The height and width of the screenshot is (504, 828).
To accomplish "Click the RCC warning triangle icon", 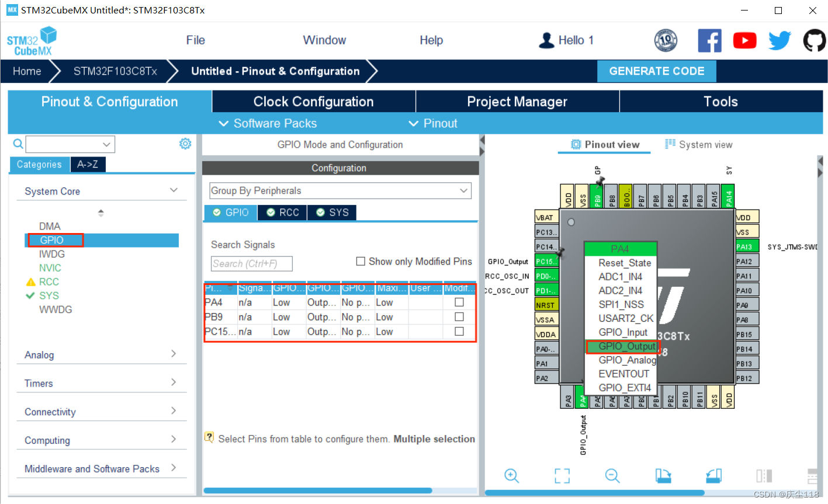I will tap(31, 281).
